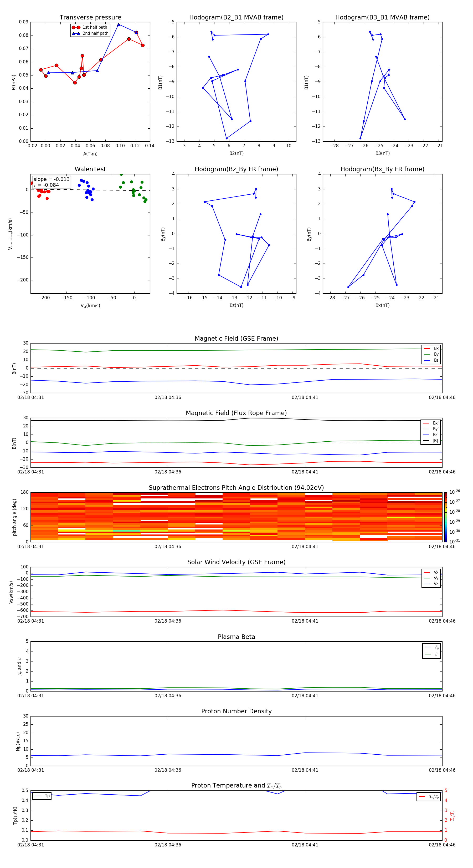
Task: Select the βp entry in Plasma Beta legend
Action: 432,647
